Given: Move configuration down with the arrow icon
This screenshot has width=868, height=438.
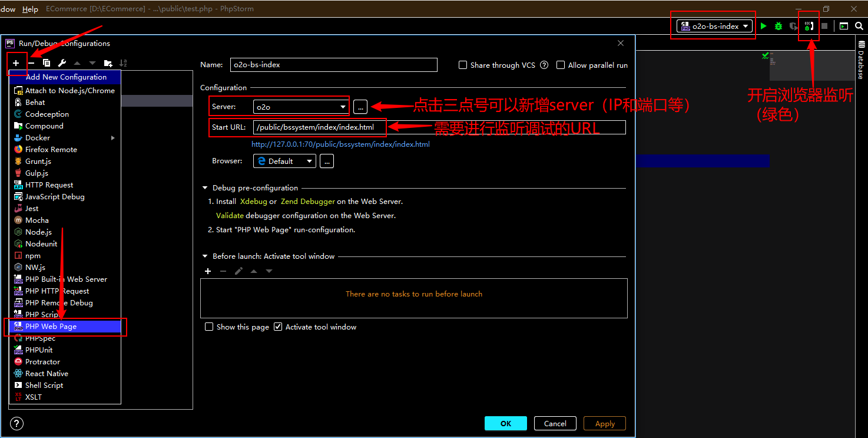Looking at the screenshot, I should [x=92, y=63].
